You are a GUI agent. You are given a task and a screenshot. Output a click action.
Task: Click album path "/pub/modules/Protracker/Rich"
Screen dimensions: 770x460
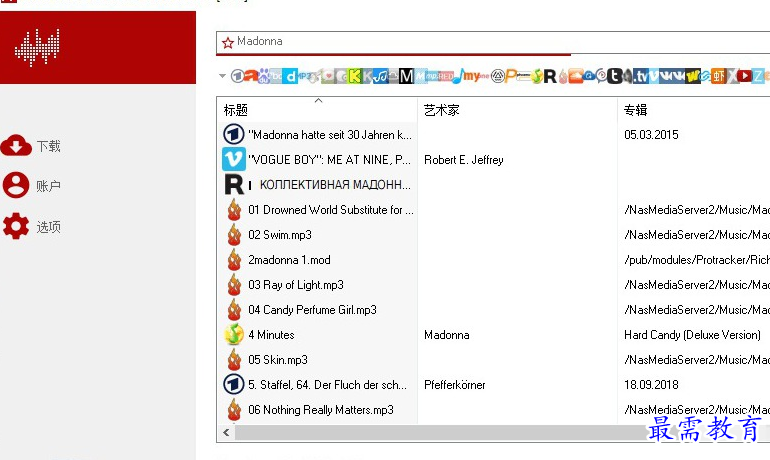tap(697, 260)
